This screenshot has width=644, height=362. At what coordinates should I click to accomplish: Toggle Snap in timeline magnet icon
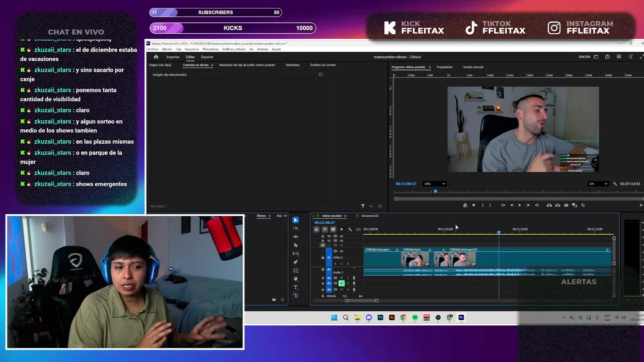[x=325, y=229]
